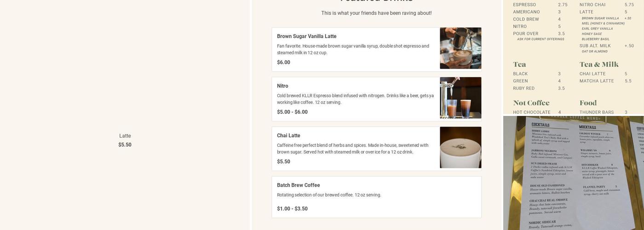
Task: Click the Brown Sugar Vanilla Latte description text
Action: 353,49
